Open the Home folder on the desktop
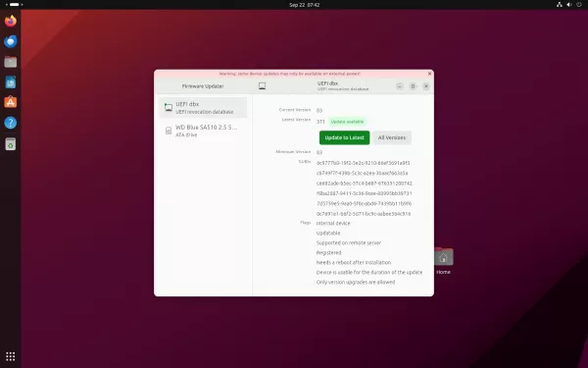Viewport: 588px width, 368px height. tap(443, 261)
